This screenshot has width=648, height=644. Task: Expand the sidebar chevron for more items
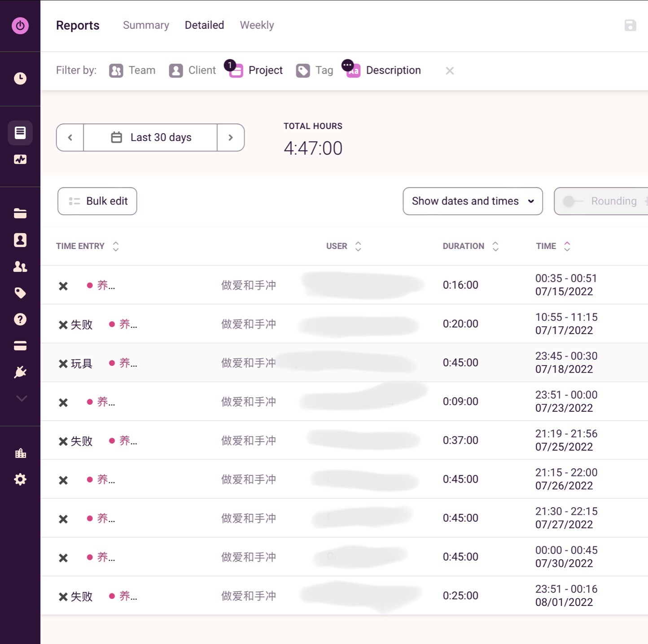21,398
